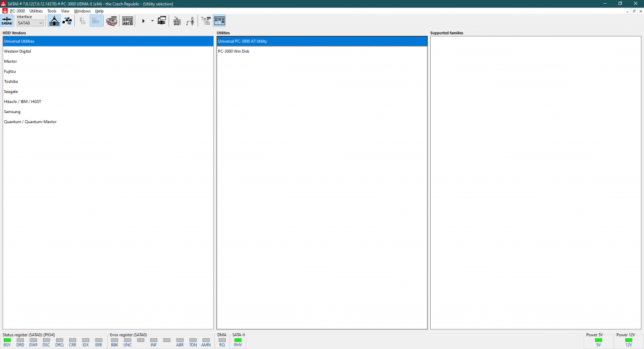Screen dimensions: 644x349
Task: Click the tree list view toolbar icon
Action: pyautogui.click(x=206, y=21)
